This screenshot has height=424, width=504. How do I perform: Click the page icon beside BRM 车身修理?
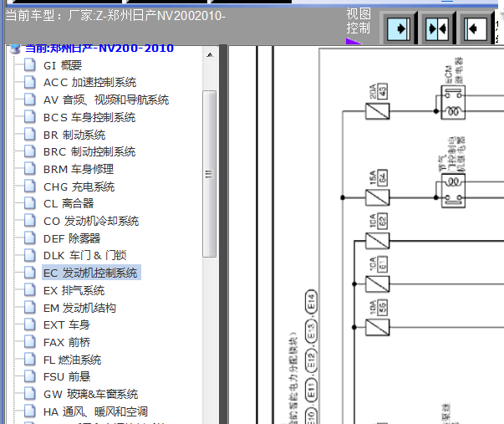(30, 168)
